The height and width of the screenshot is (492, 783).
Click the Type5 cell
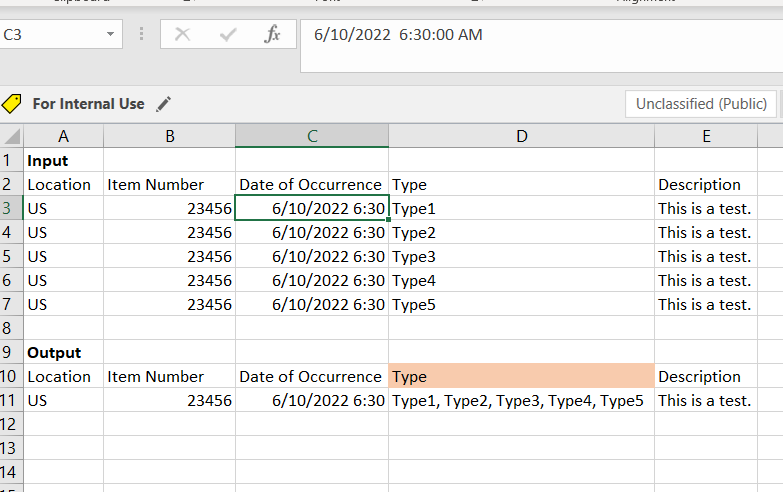521,304
